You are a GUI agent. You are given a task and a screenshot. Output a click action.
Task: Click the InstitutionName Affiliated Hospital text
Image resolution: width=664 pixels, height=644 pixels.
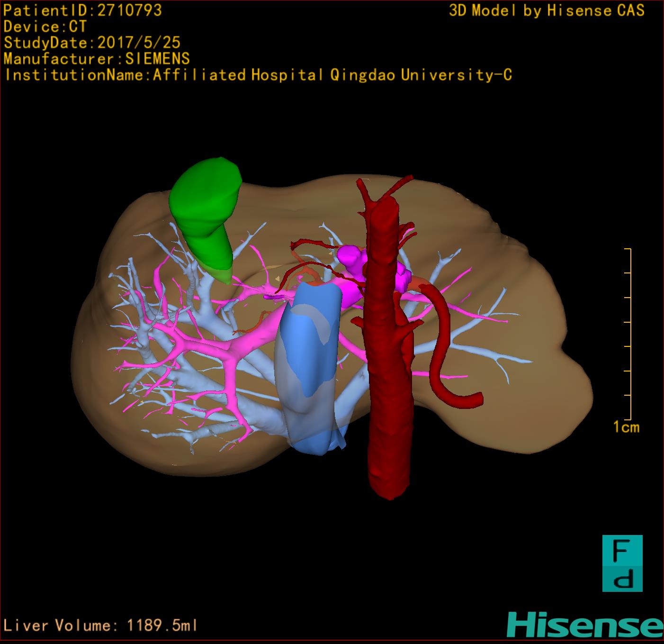click(x=258, y=75)
